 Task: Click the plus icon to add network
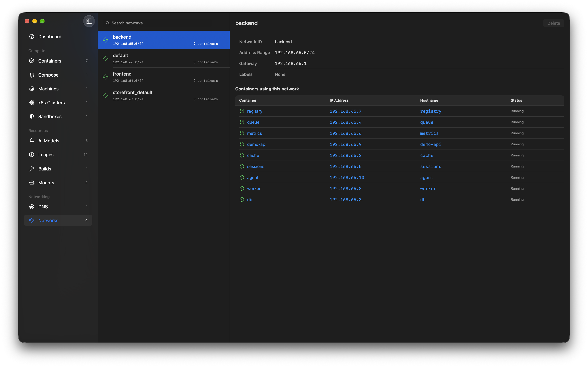pos(222,23)
